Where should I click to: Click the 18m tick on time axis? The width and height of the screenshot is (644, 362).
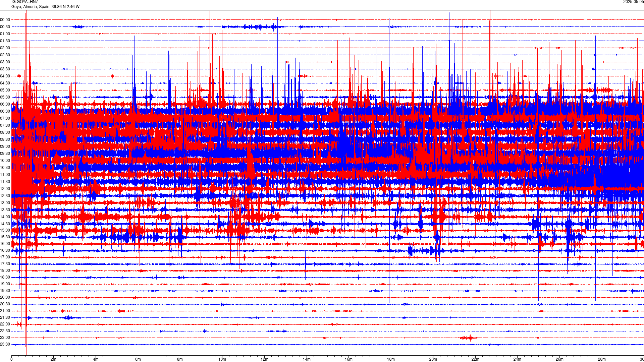coord(391,359)
